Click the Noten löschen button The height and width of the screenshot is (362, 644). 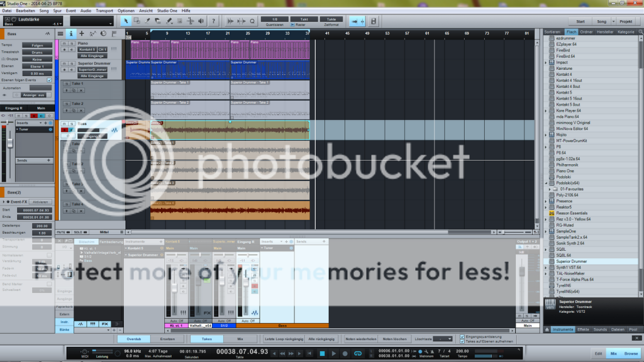click(394, 339)
